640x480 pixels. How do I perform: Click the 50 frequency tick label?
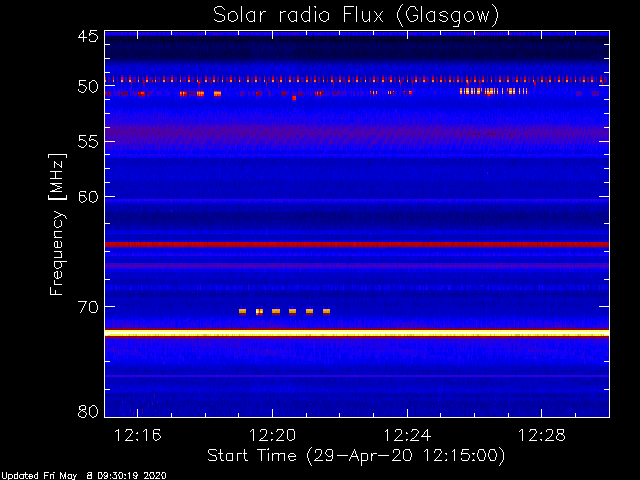(x=88, y=87)
